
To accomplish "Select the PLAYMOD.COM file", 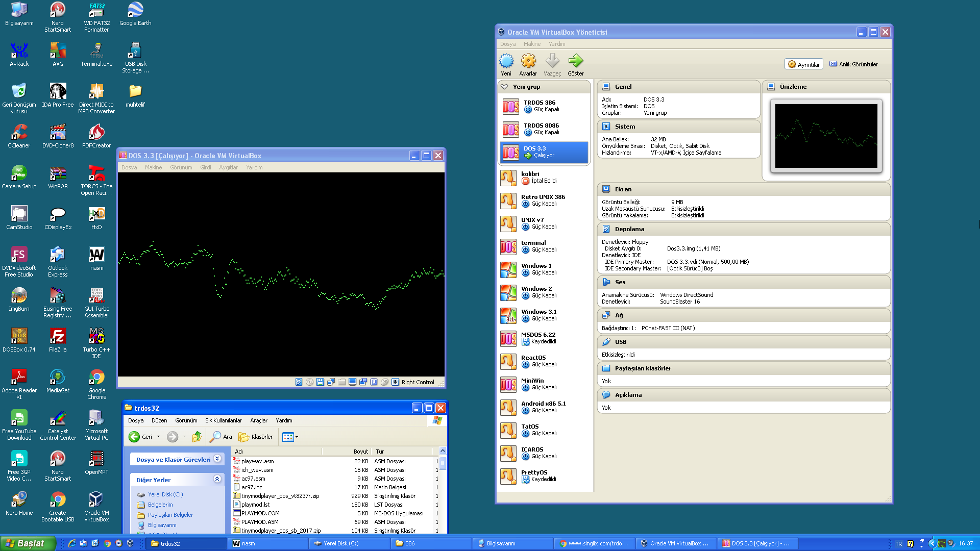I will [x=260, y=513].
